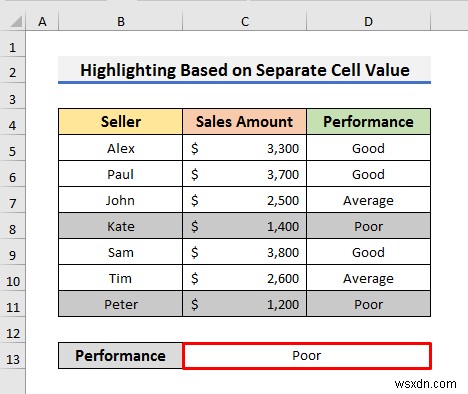Select John's 'Average' performance cell
This screenshot has width=468, height=394.
click(368, 200)
